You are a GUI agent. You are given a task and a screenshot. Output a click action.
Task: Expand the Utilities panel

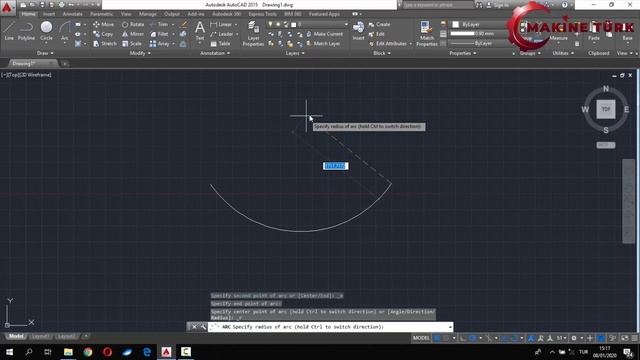563,53
